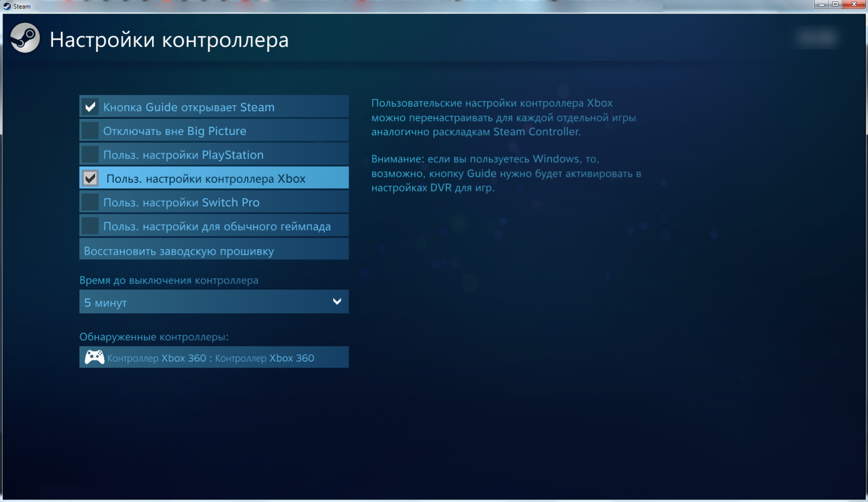Select the detected 'Контроллер Xbox 360' entry
Image resolution: width=868 pixels, height=502 pixels.
[x=214, y=357]
